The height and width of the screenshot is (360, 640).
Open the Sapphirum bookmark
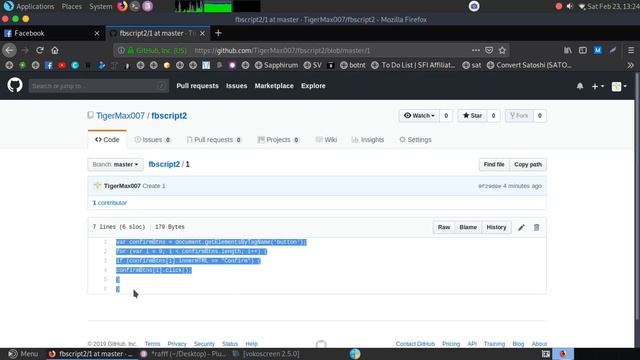point(276,65)
